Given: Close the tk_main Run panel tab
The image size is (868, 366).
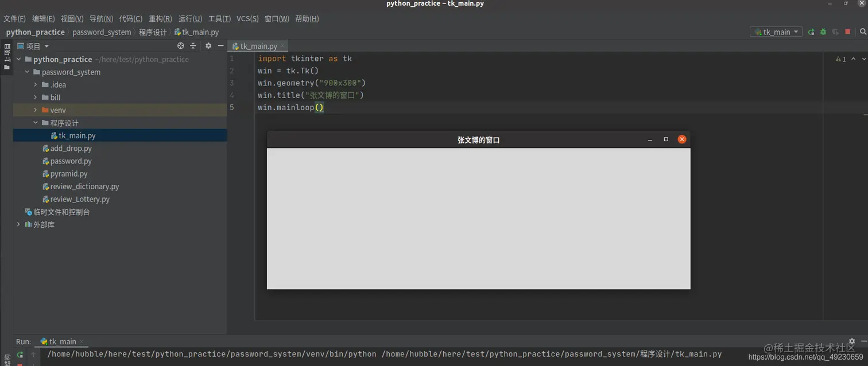Looking at the screenshot, I should [82, 342].
